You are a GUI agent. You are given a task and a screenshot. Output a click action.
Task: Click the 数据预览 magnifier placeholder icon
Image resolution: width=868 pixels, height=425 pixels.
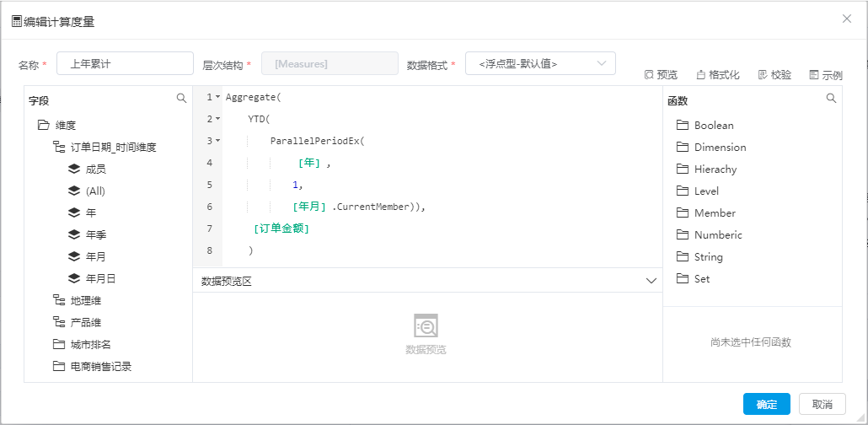pyautogui.click(x=426, y=325)
